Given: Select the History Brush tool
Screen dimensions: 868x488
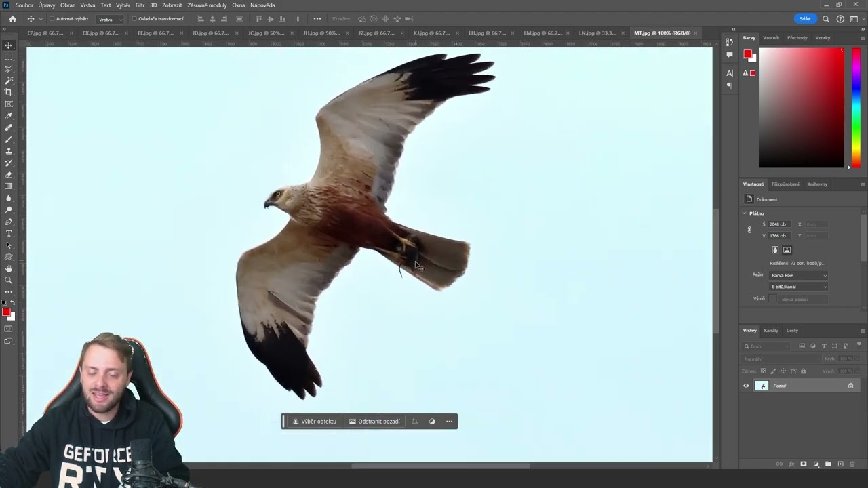Looking at the screenshot, I should coord(9,163).
